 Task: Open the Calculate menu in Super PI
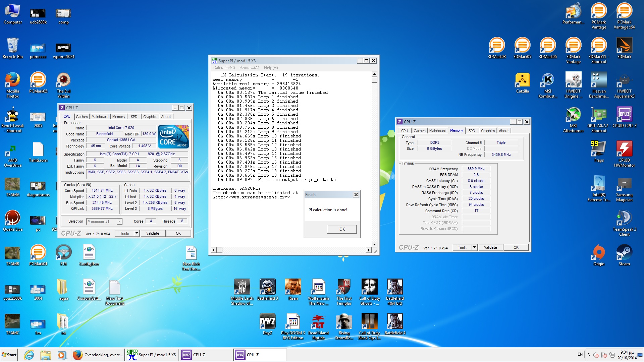click(x=224, y=68)
